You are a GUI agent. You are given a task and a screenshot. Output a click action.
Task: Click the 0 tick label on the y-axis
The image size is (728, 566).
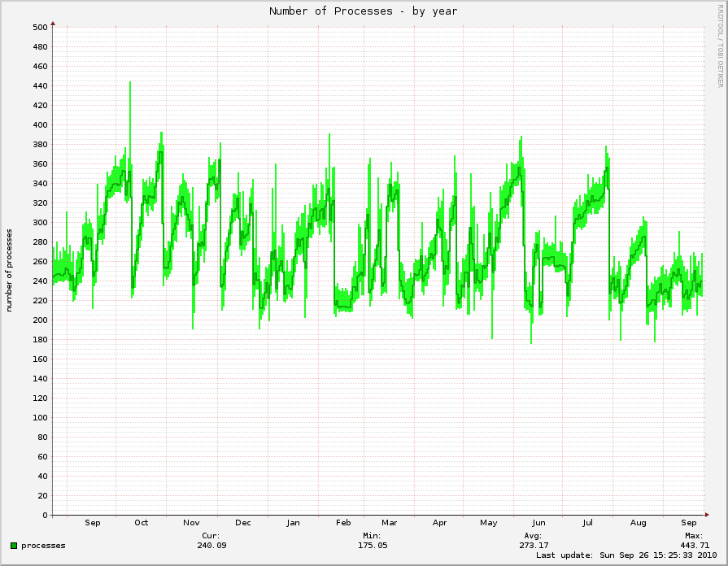pos(45,515)
